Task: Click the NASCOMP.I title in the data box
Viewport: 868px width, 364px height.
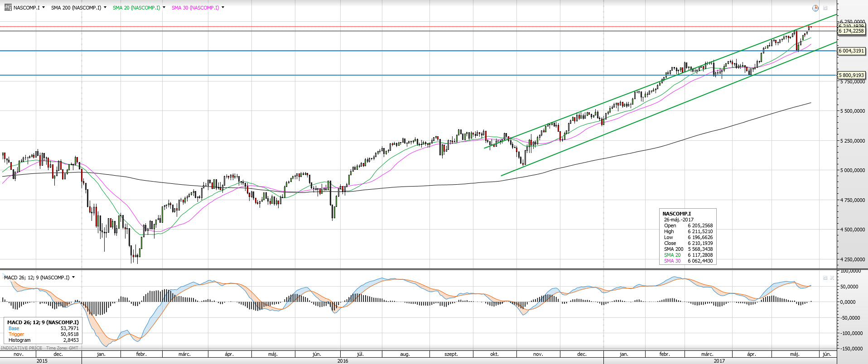Action: [x=676, y=214]
